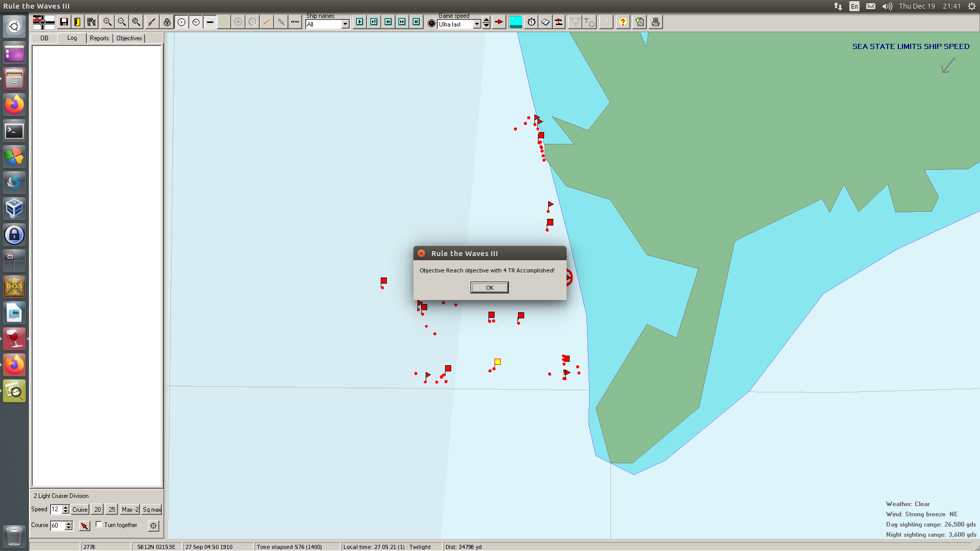980x551 pixels.
Task: Set speed with the 25 button
Action: (x=112, y=510)
